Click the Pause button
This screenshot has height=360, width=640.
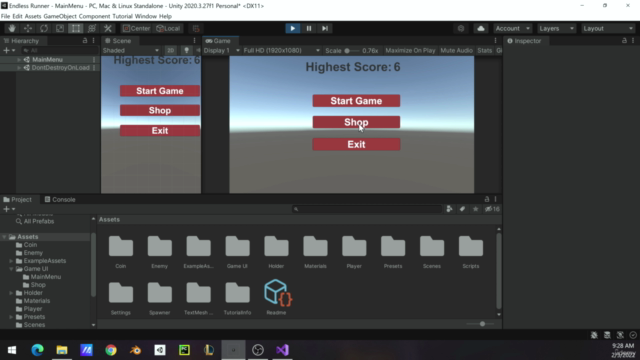(x=309, y=28)
